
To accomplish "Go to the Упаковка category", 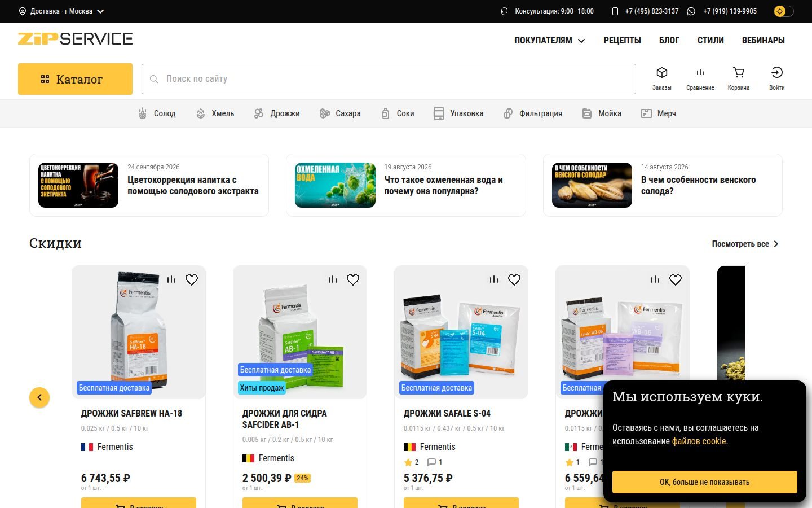I will pos(458,113).
